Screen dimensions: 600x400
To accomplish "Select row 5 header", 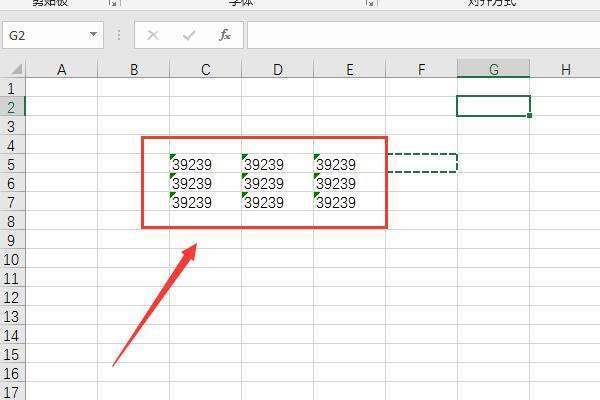I will coord(12,164).
